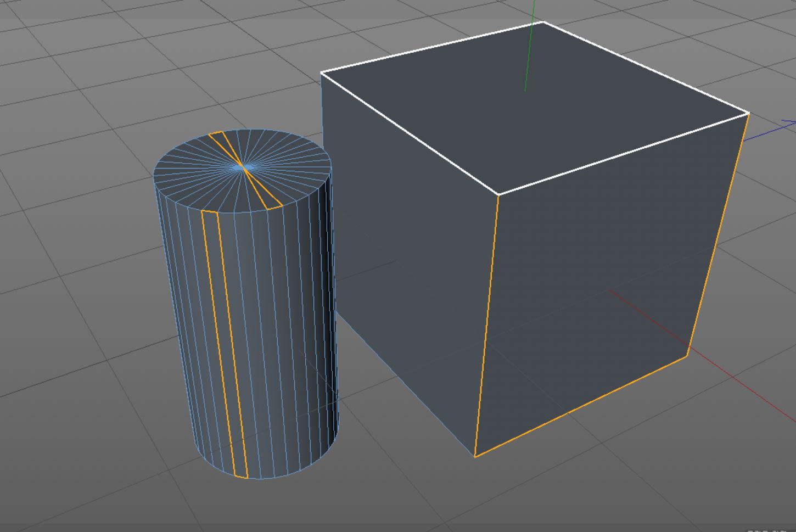Click the orange bottom edge of the cube
The height and width of the screenshot is (532, 796).
[x=581, y=406]
